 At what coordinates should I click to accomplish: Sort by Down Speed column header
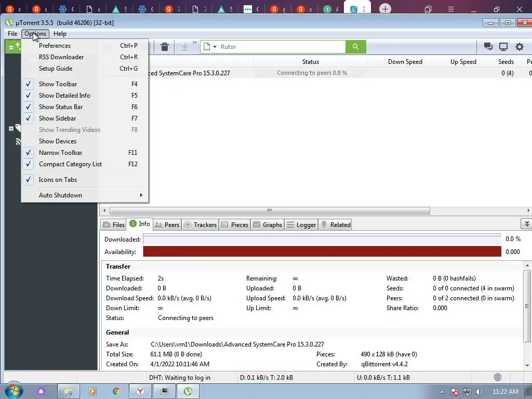pyautogui.click(x=396, y=62)
